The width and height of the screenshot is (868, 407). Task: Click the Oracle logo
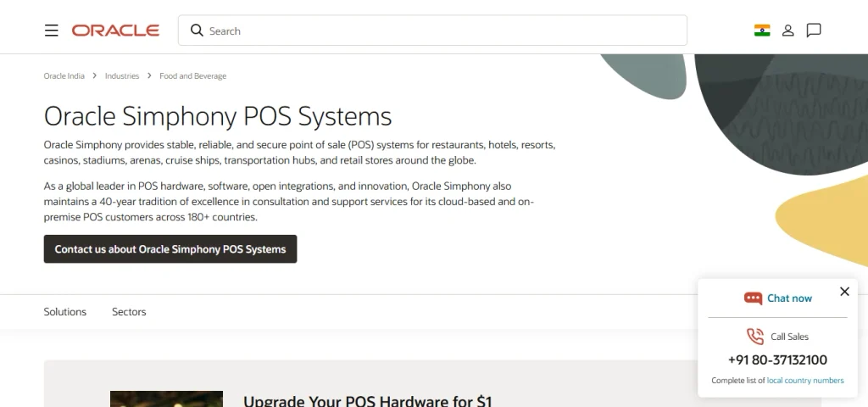click(x=115, y=31)
